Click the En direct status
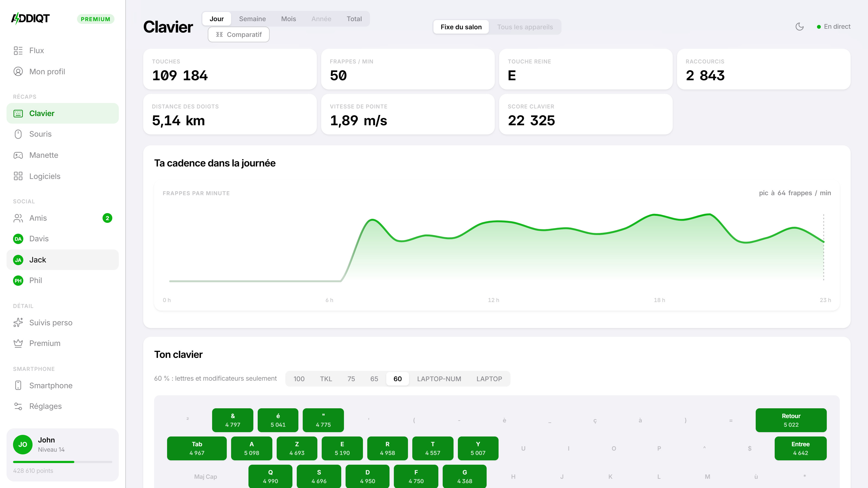Screen dimensions: 868x488 coord(834,27)
